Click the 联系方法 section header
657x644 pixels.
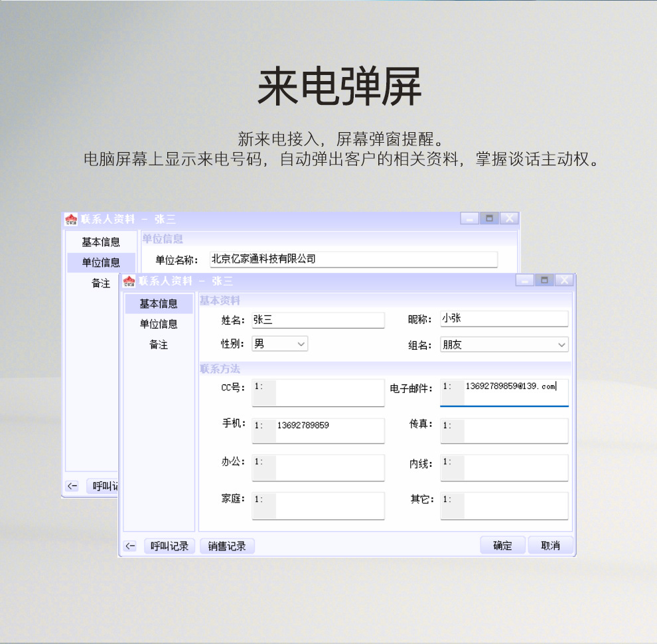(x=220, y=368)
